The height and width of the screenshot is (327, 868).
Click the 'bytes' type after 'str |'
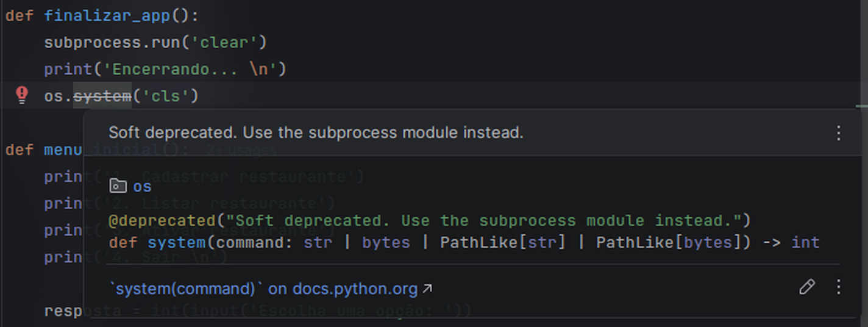(x=386, y=242)
